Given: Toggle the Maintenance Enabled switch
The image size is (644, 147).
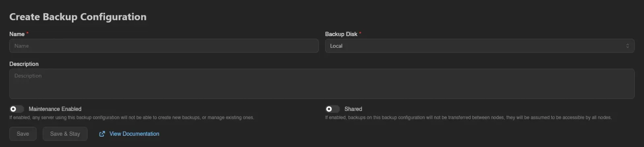Looking at the screenshot, I should click(17, 109).
